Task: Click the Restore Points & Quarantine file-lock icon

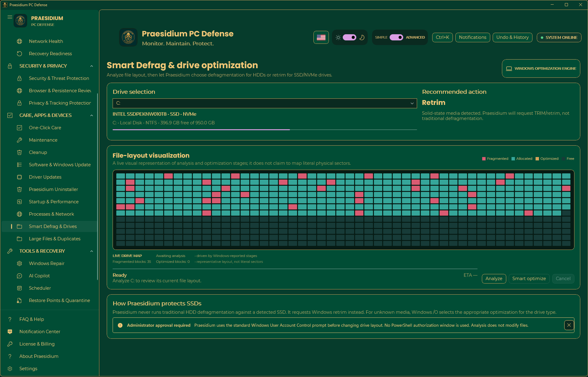Action: coord(19,300)
